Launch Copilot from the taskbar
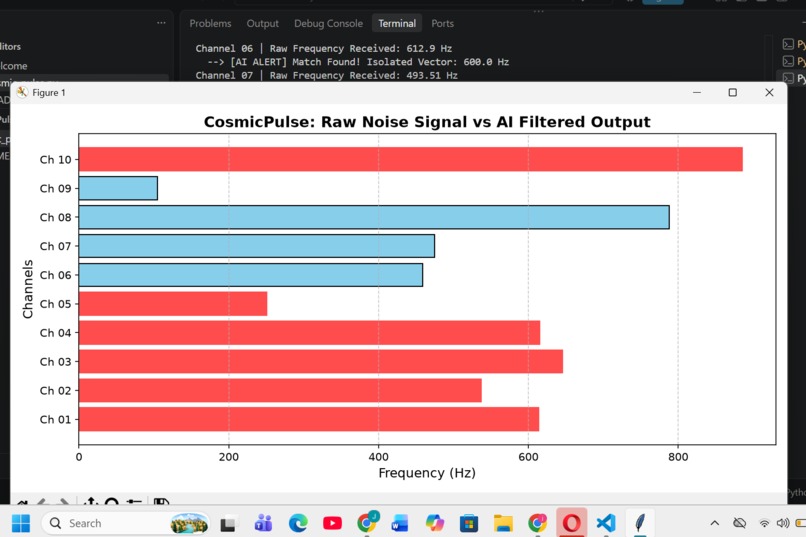Screen dimensions: 806x537 pyautogui.click(x=434, y=524)
